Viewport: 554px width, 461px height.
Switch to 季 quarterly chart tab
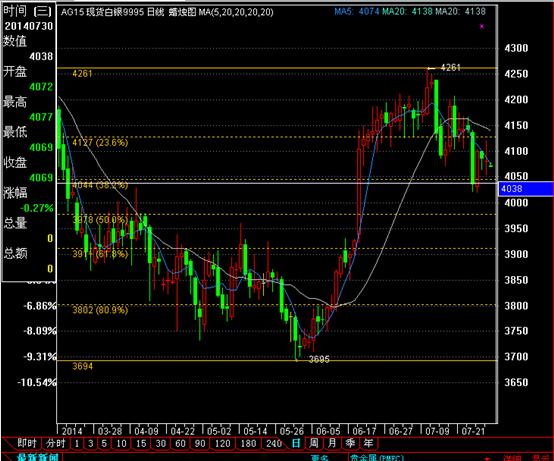(x=350, y=443)
